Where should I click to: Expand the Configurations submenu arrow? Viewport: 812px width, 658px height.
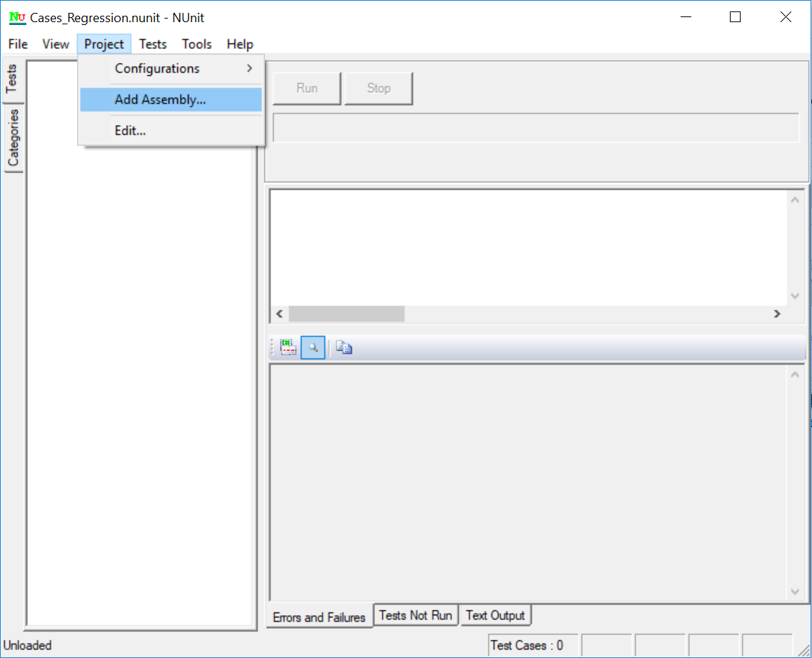click(x=249, y=69)
